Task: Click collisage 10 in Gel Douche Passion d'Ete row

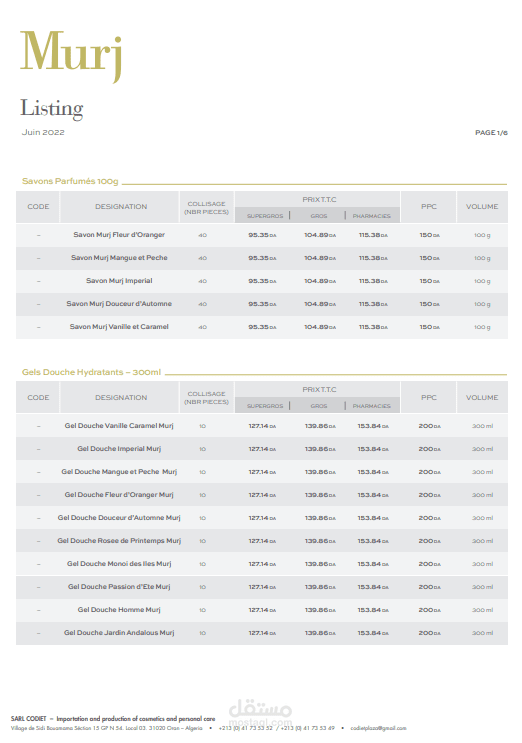Action: click(202, 587)
